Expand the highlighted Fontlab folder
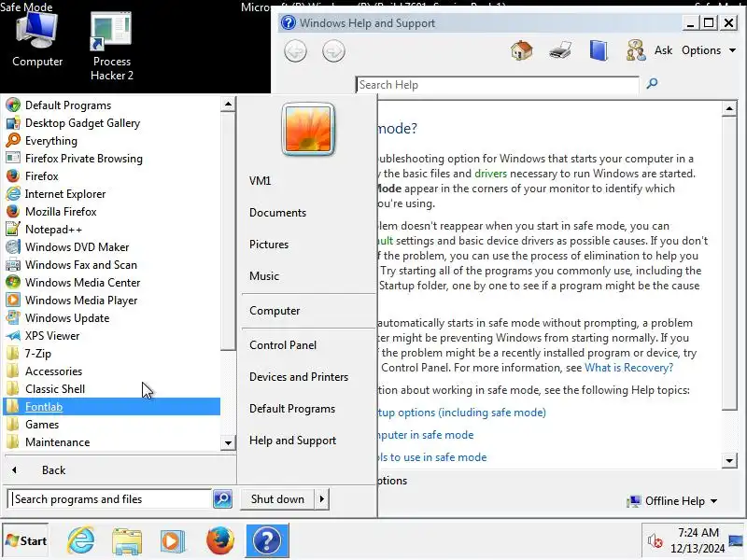Screen dimensions: 747x560 (112, 407)
